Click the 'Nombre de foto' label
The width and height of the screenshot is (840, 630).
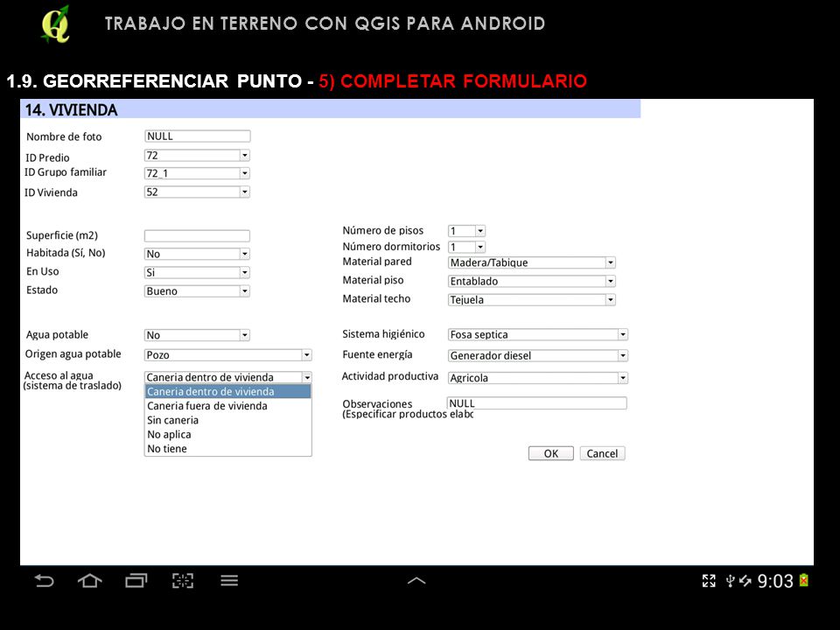click(64, 136)
